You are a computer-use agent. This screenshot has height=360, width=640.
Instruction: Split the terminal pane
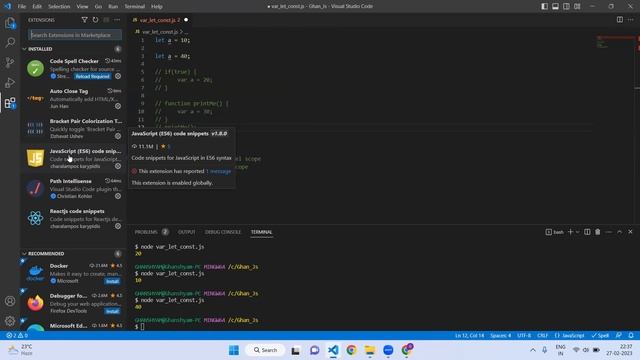(587, 232)
